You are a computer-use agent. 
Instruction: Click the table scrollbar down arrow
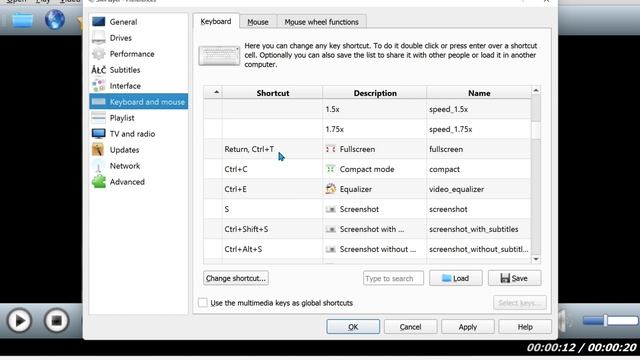tap(536, 259)
